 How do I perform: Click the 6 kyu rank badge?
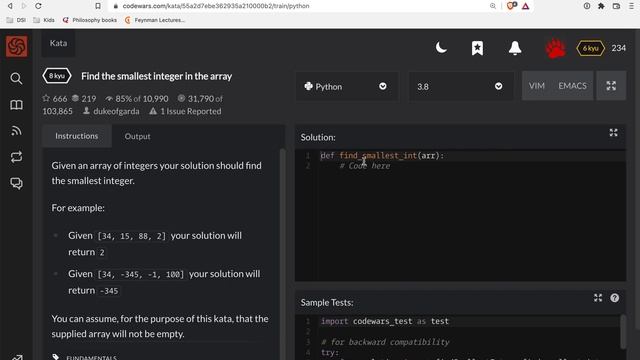(590, 48)
